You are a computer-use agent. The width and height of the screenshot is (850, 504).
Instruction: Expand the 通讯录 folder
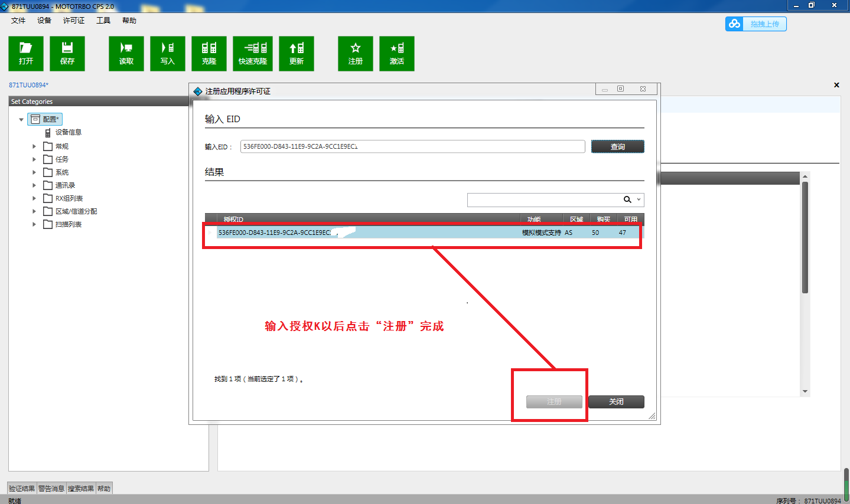point(34,185)
